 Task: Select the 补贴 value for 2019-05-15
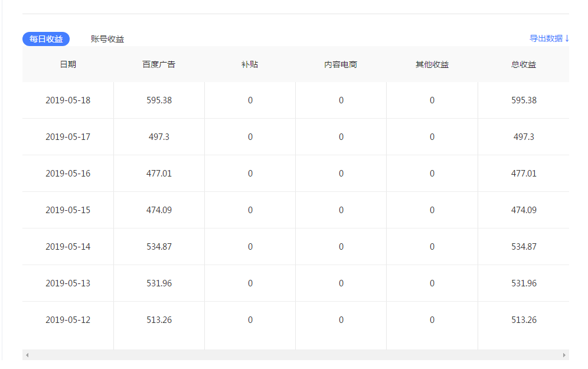250,210
